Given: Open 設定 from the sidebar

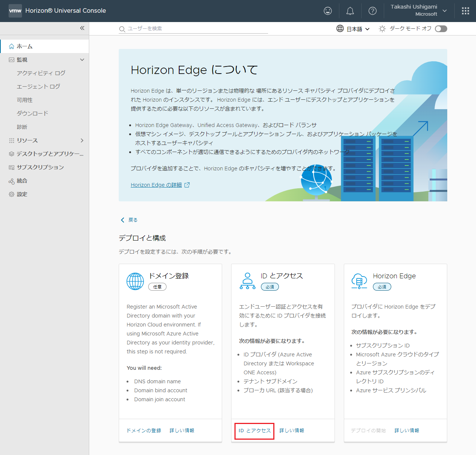Looking at the screenshot, I should [22, 194].
